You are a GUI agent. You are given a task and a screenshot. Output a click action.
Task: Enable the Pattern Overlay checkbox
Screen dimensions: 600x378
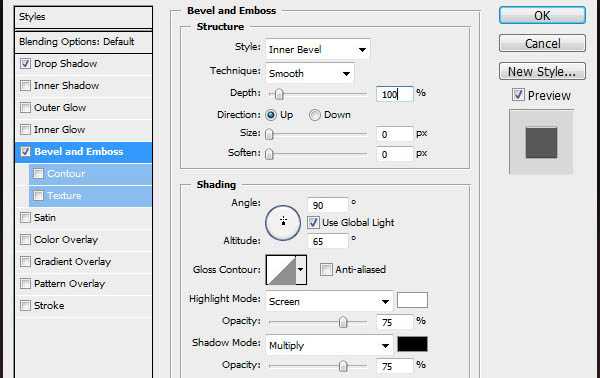tap(25, 284)
